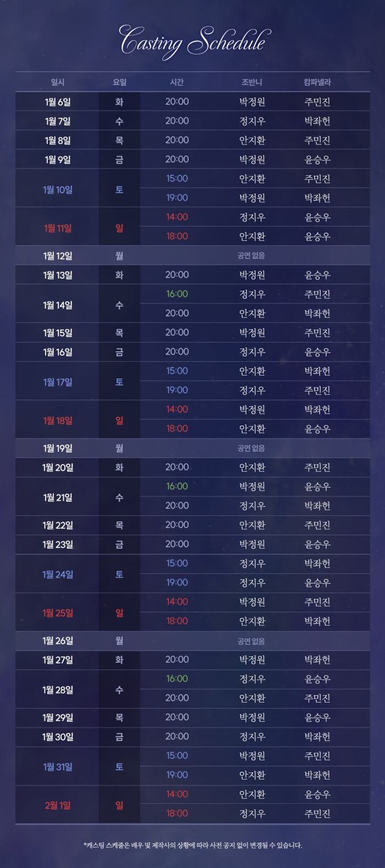This screenshot has height=868, width=385.
Task: Click the 요일 column header
Action: coord(119,82)
